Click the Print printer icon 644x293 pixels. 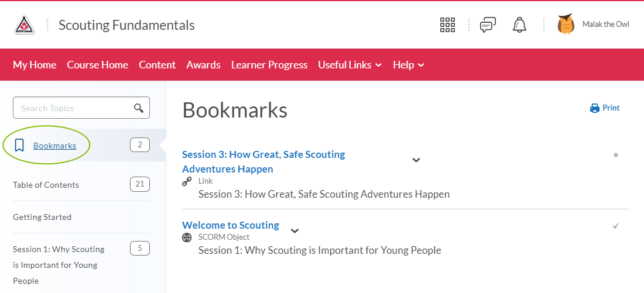pyautogui.click(x=594, y=108)
